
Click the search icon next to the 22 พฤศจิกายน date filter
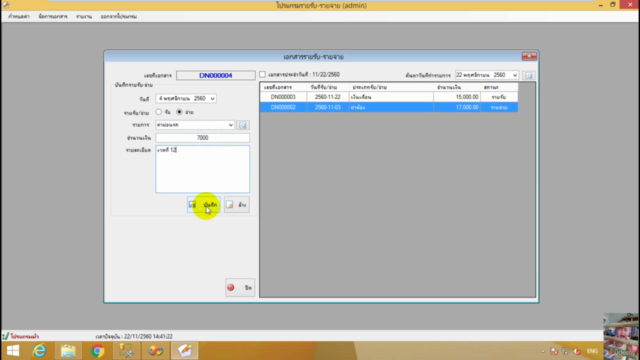[x=529, y=75]
